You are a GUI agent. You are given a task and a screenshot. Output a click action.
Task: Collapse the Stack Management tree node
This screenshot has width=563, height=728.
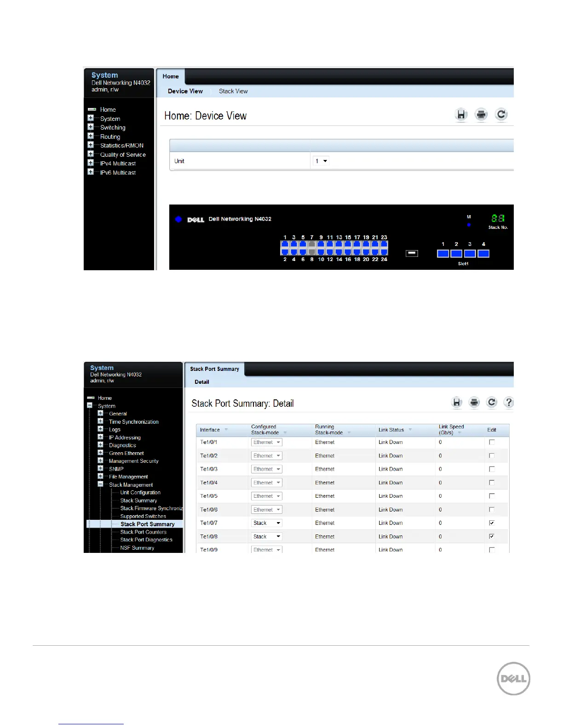[x=100, y=484]
